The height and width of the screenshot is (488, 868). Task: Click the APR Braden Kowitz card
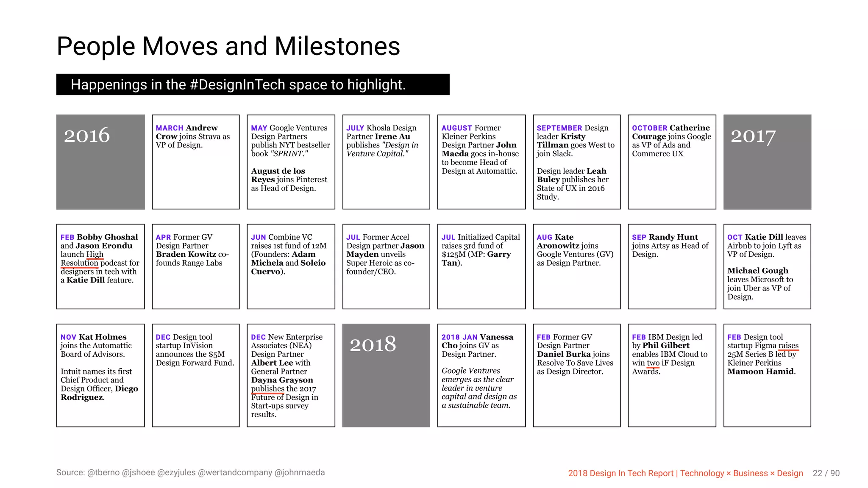(x=196, y=266)
